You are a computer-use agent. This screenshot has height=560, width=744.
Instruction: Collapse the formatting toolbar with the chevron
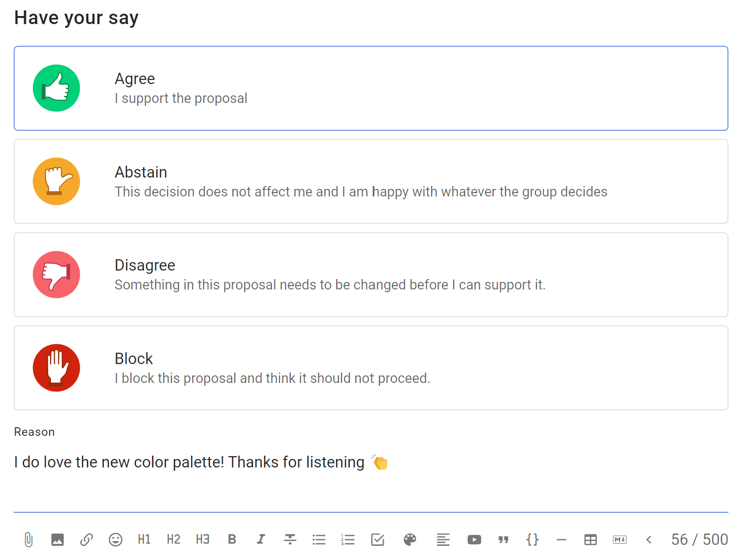(x=649, y=539)
